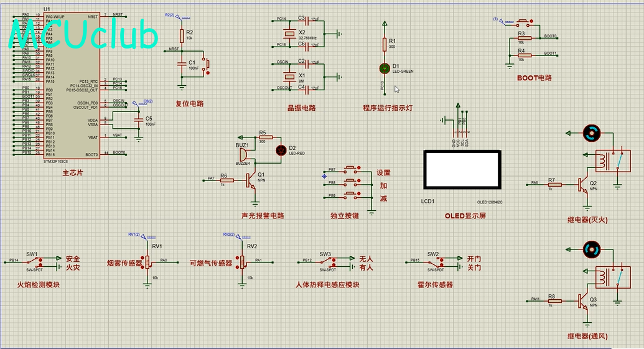Click the 霍尔传感器 label
644x349 pixels.
[435, 284]
